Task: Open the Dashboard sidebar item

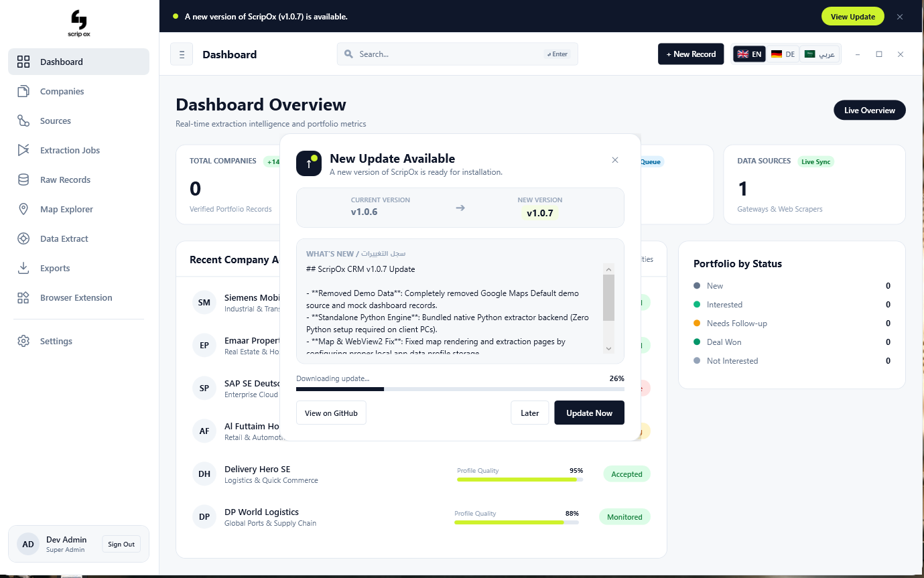Action: pyautogui.click(x=78, y=62)
